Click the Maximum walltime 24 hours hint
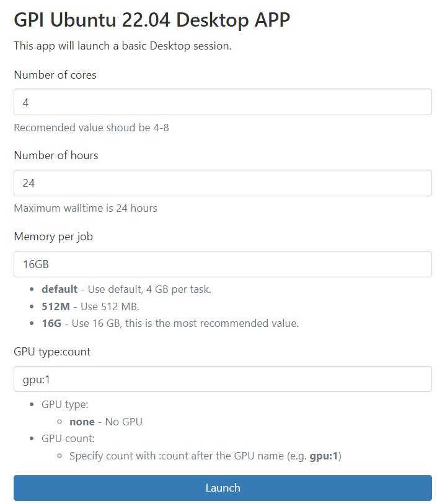This screenshot has height=504, width=437. pyautogui.click(x=86, y=208)
